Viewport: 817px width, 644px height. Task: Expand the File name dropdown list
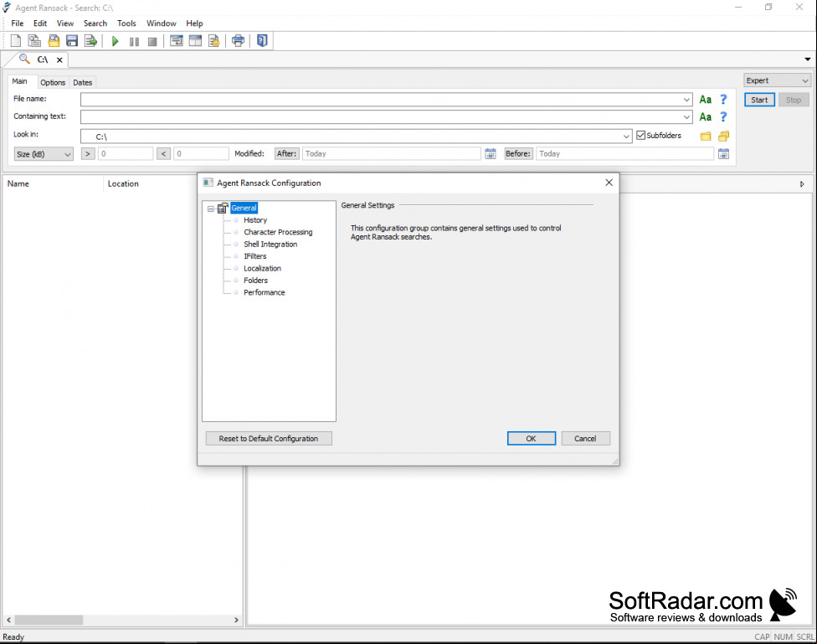[x=686, y=100]
